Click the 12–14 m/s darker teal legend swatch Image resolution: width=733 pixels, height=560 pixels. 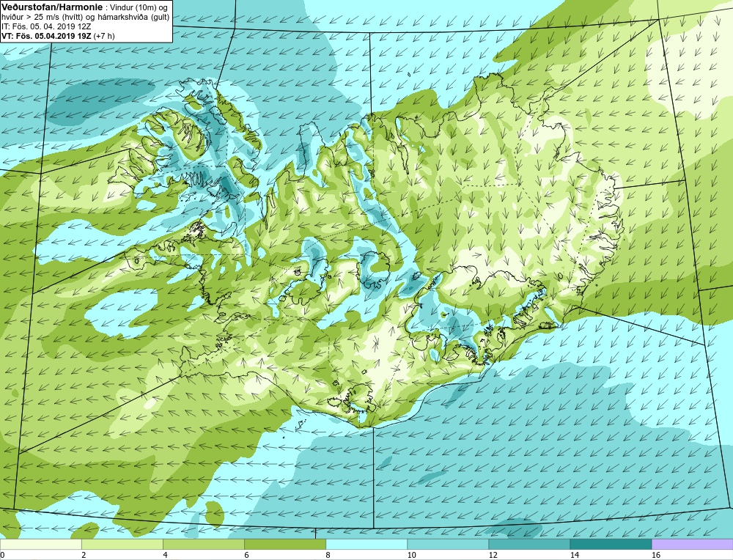528,544
